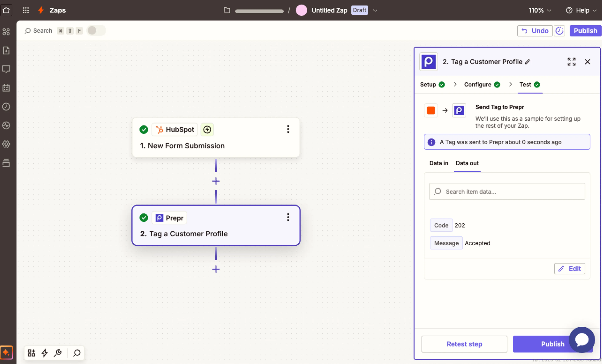Click the green check on Prepr step

[144, 218]
